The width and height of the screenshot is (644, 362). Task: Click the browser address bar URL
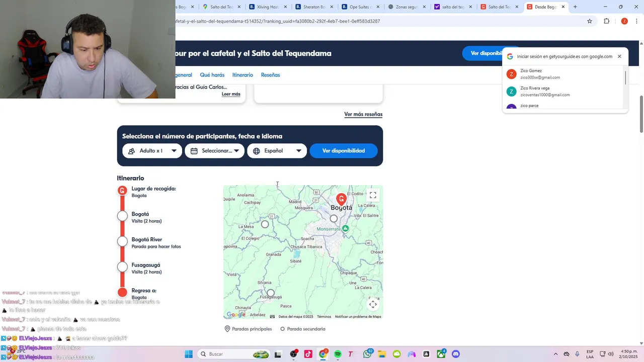click(x=278, y=21)
